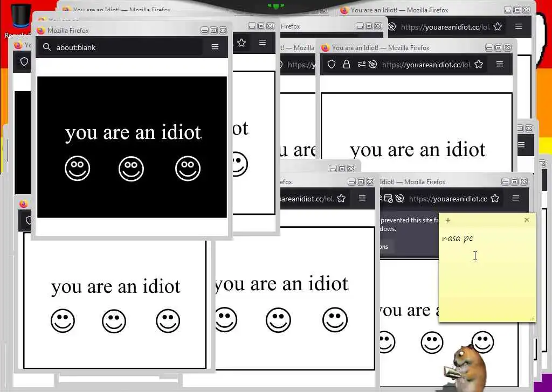Click the address field showing only 'https://y'
552x392 pixels.
(x=301, y=65)
